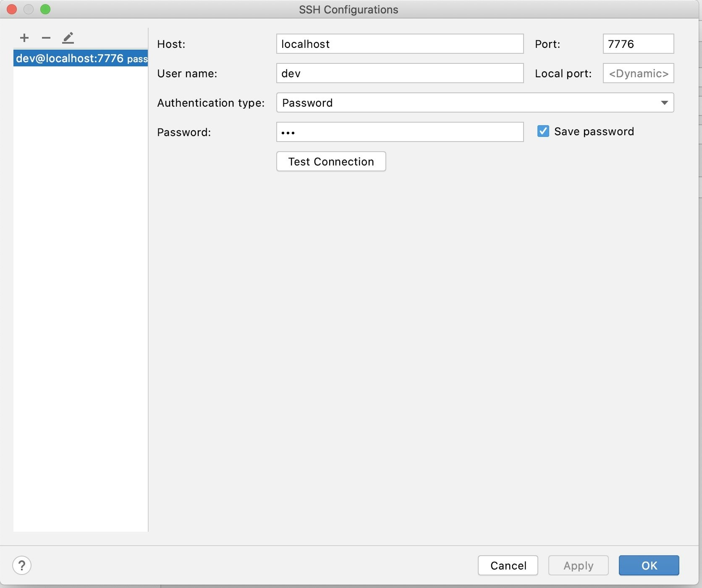Open the help question mark
Image resolution: width=702 pixels, height=588 pixels.
click(22, 565)
